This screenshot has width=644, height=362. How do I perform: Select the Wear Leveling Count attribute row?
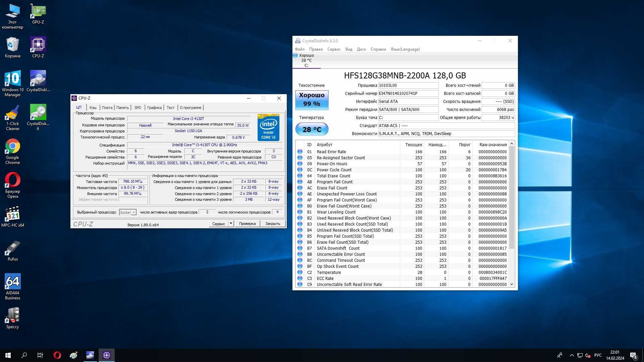(402, 212)
